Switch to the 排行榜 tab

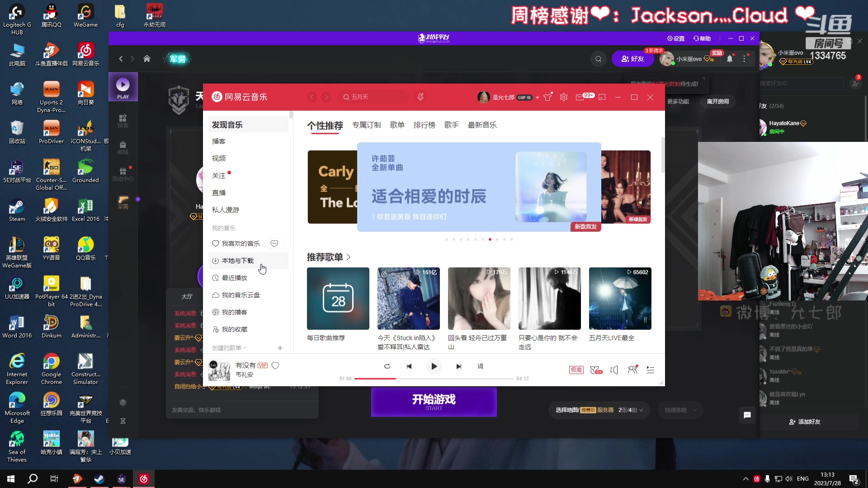click(425, 125)
